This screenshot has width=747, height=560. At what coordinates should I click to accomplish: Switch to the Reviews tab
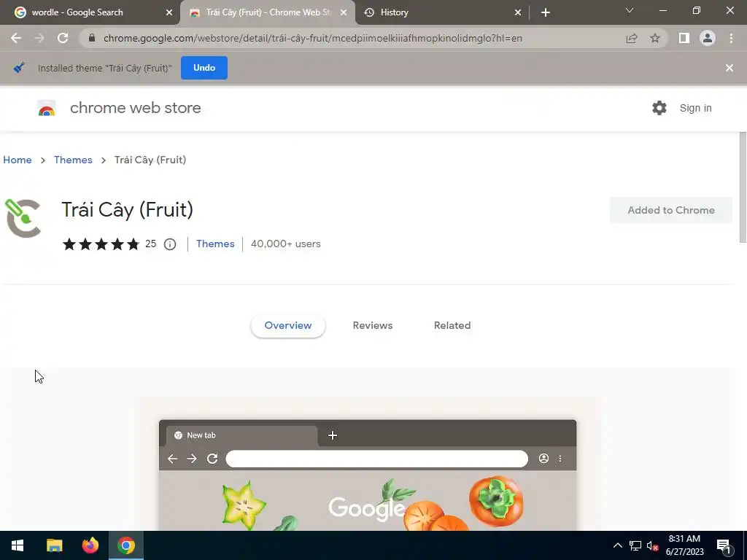point(373,326)
